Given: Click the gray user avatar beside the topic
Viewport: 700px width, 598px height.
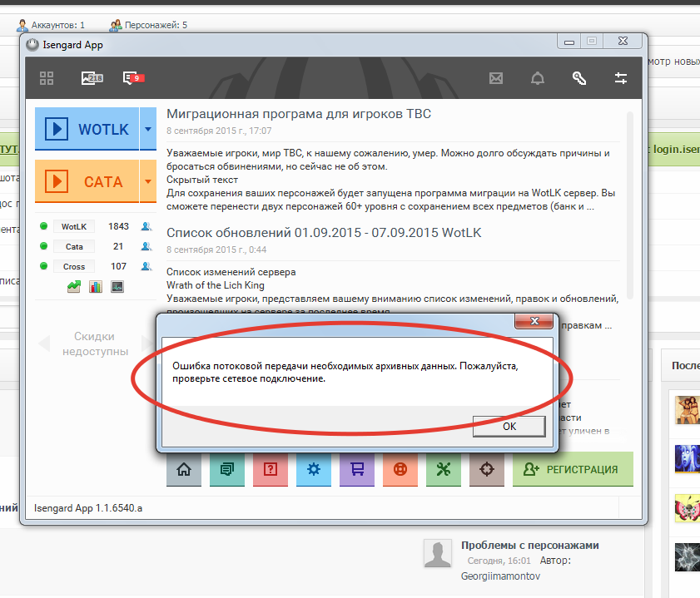Looking at the screenshot, I should click(x=438, y=553).
